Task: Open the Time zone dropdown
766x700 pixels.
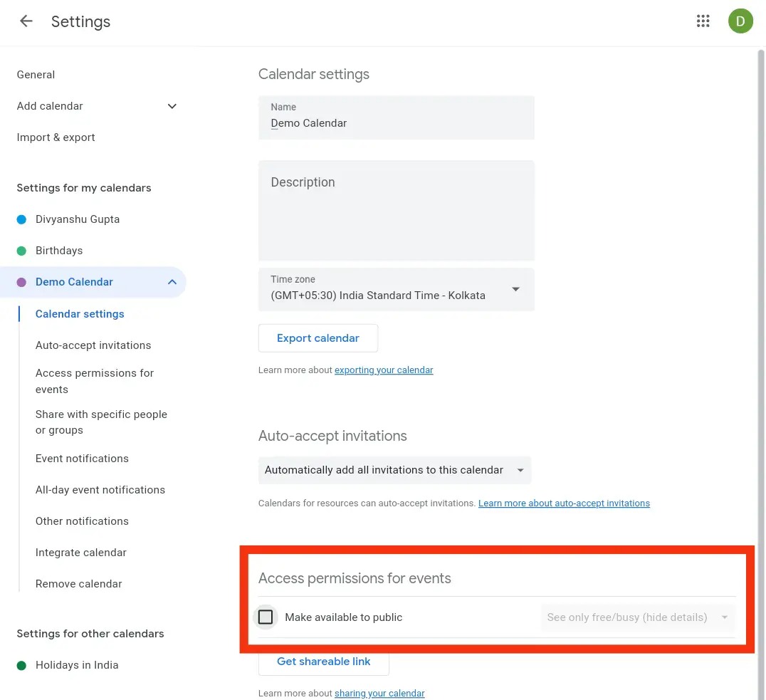Action: (x=515, y=289)
